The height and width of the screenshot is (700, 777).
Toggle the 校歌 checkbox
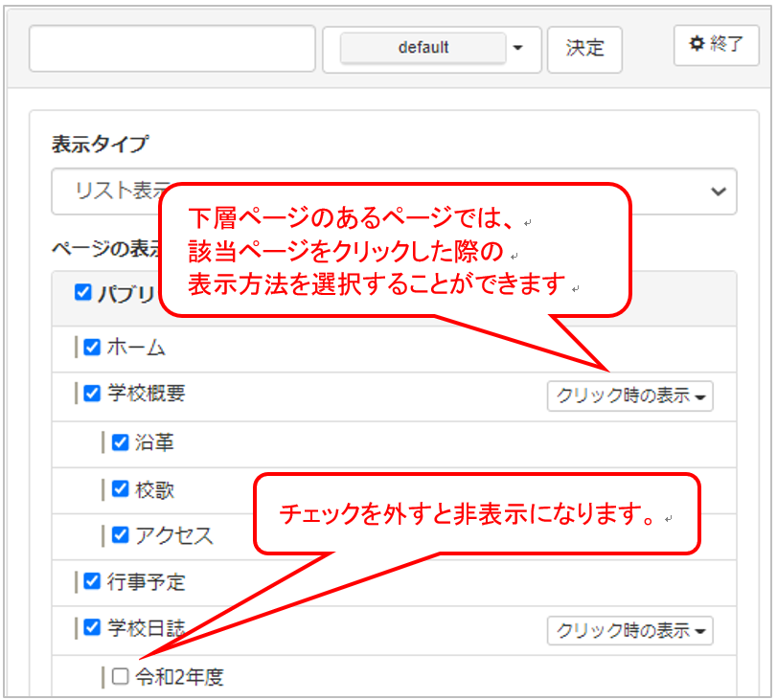120,488
